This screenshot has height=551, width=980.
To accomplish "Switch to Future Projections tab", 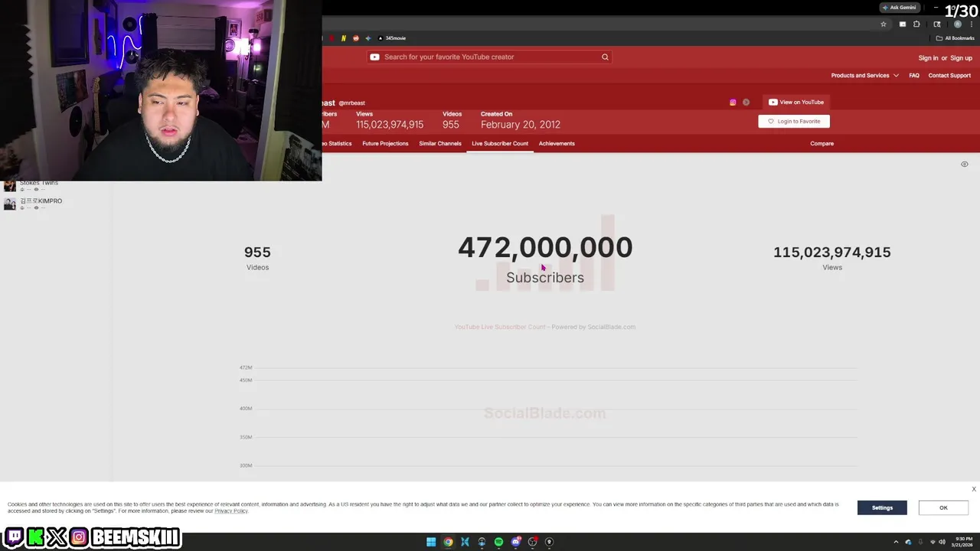I will click(x=385, y=143).
